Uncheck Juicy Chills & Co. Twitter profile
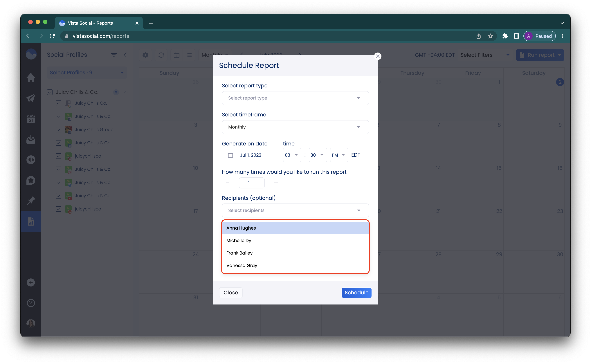This screenshot has height=364, width=591. point(59,183)
